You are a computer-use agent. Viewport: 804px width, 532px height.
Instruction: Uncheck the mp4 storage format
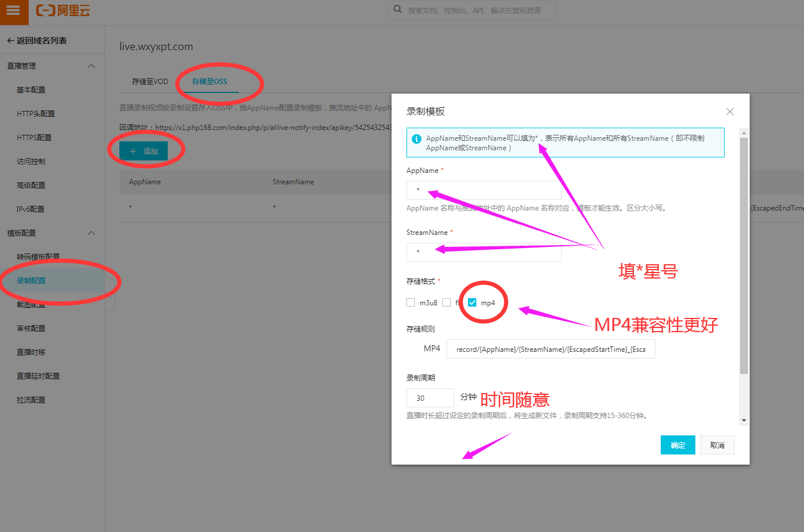pyautogui.click(x=472, y=302)
